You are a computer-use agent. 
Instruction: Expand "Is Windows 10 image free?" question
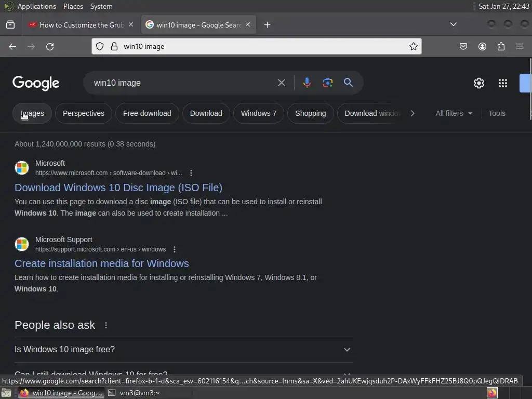[x=184, y=350]
